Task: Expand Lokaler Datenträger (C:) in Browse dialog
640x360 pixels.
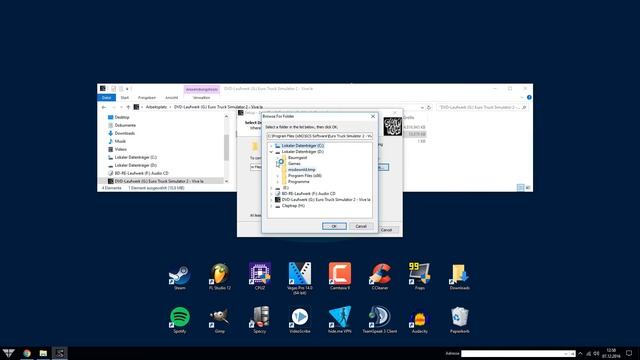Action: tap(271, 146)
